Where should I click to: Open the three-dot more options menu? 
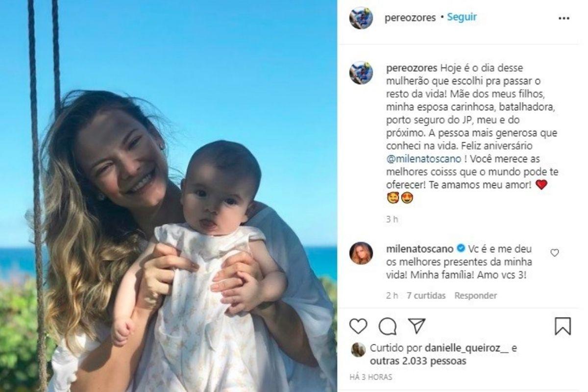564,18
